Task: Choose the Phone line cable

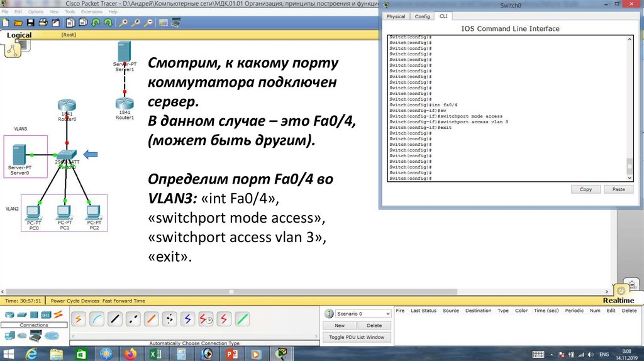Action: click(169, 319)
